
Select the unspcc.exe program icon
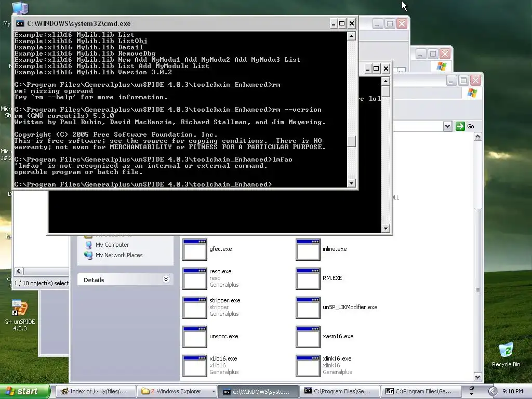[x=194, y=337]
